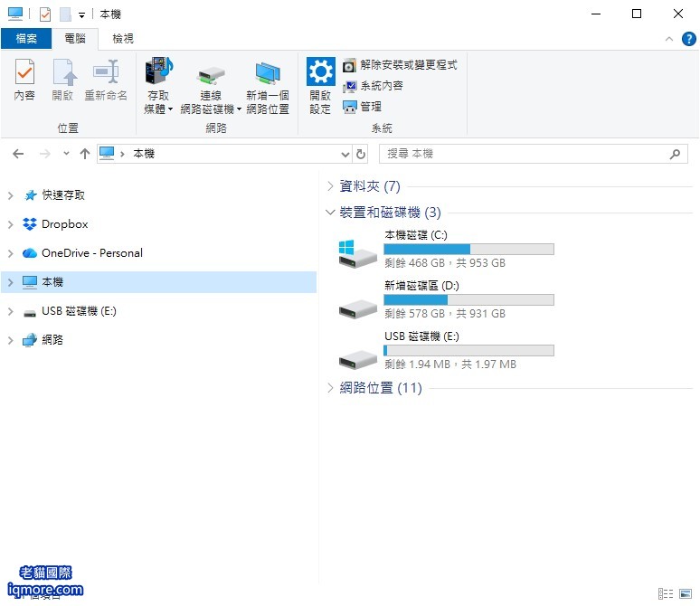Image resolution: width=700 pixels, height=606 pixels.
Task: Click the 開啟 icon in the 位置 group
Action: click(x=63, y=71)
